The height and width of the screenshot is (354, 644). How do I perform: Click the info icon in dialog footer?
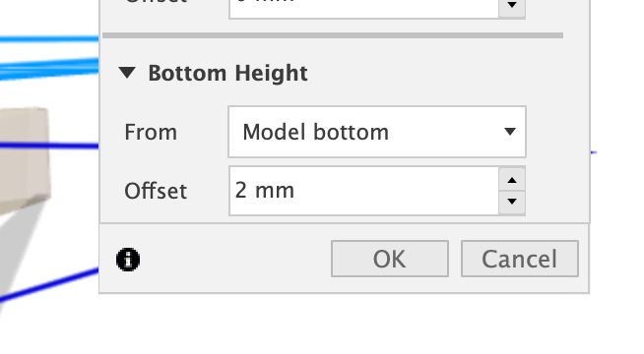[x=128, y=260]
